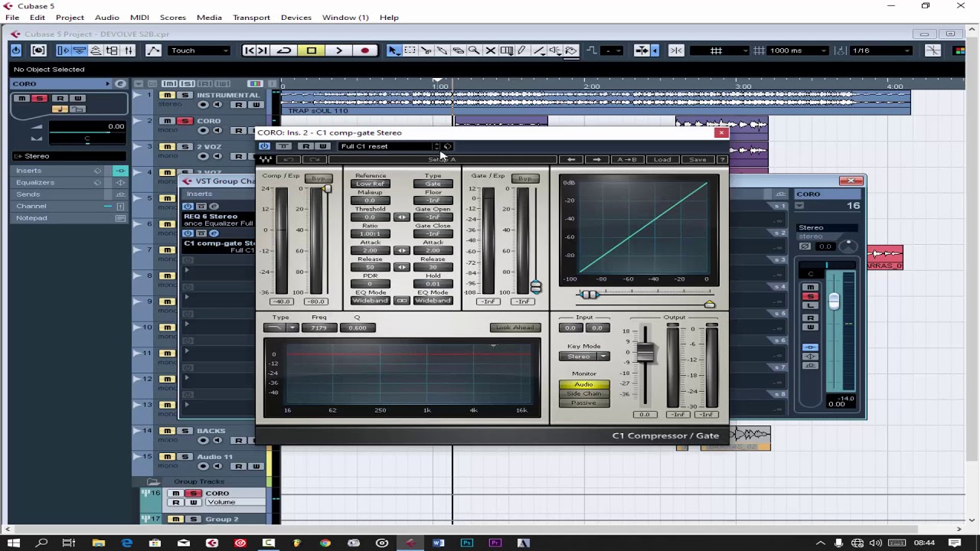
Task: Click next preset right arrow in C1
Action: pos(596,159)
